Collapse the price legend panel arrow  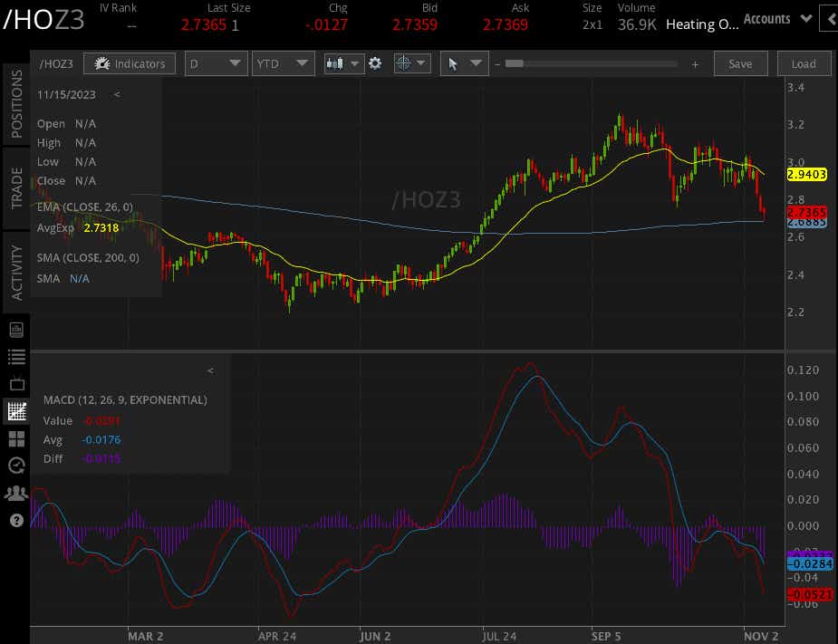click(117, 94)
